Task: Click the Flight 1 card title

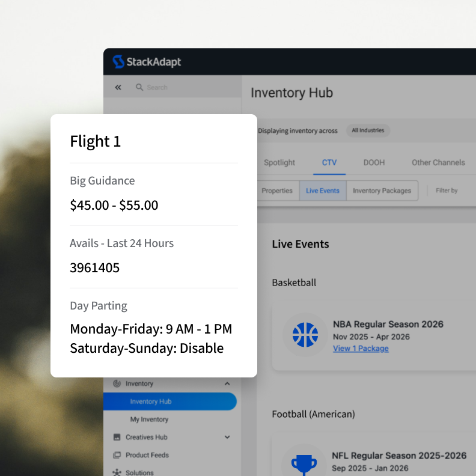Action: tap(96, 141)
